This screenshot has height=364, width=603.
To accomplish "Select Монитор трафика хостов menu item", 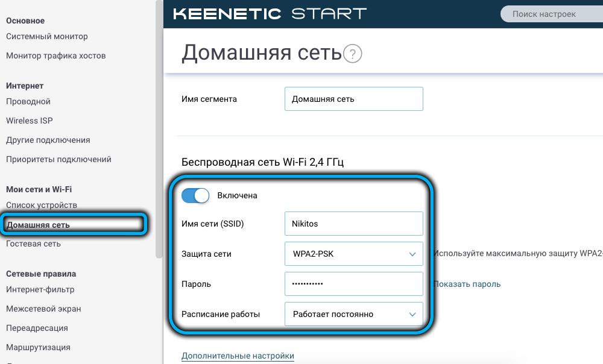I will pyautogui.click(x=56, y=55).
